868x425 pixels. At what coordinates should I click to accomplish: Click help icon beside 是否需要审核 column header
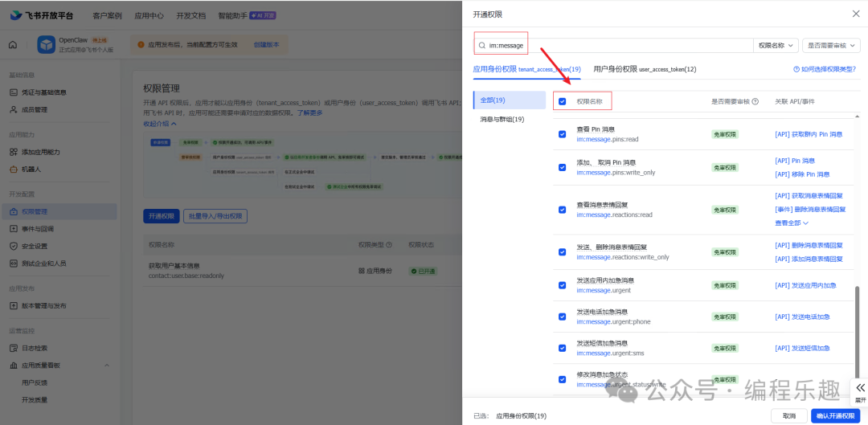click(x=755, y=102)
